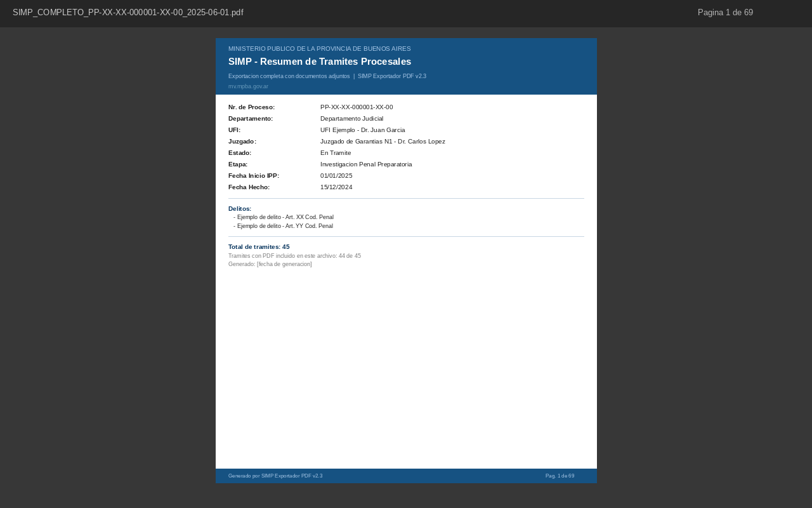The image size is (812, 508).
Task: Click the 'Etapa:' label
Action: pyautogui.click(x=238, y=164)
